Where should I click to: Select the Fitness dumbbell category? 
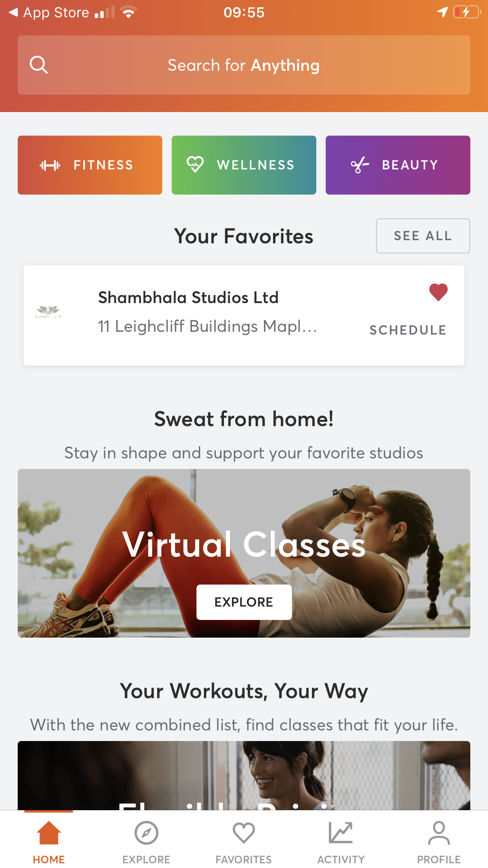(x=90, y=165)
